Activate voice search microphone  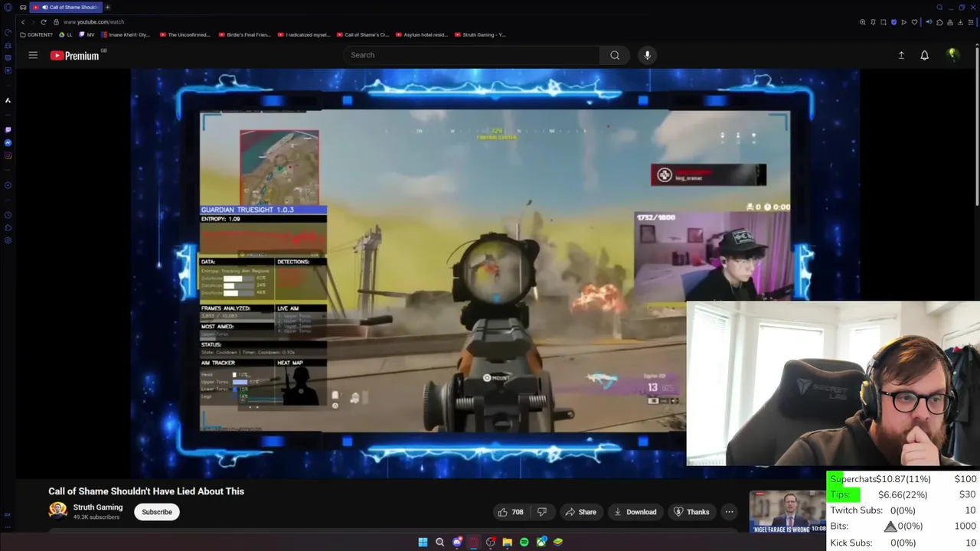(647, 55)
